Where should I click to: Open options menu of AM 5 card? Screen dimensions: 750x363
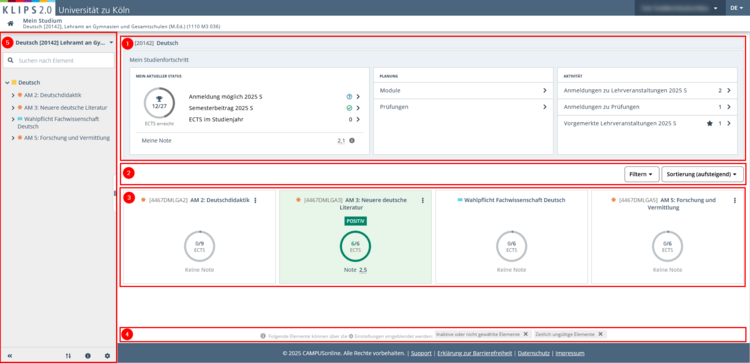[x=735, y=201]
